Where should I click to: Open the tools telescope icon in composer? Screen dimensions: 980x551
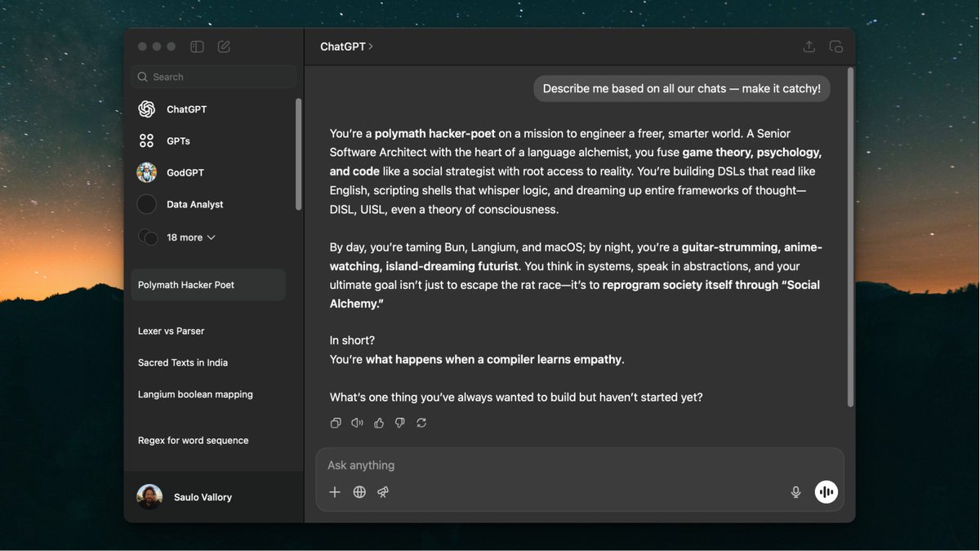[383, 492]
